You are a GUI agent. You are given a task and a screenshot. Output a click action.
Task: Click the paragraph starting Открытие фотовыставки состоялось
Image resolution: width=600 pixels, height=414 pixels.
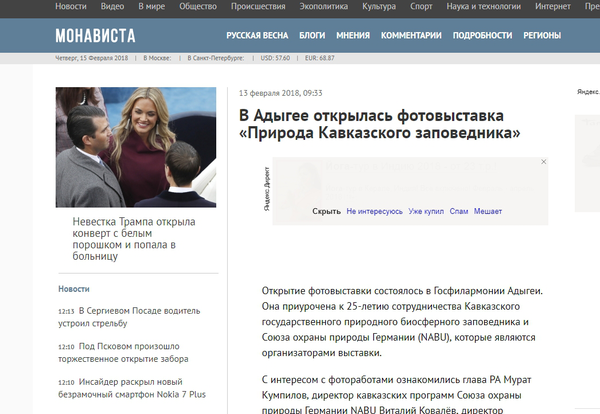[x=402, y=322]
